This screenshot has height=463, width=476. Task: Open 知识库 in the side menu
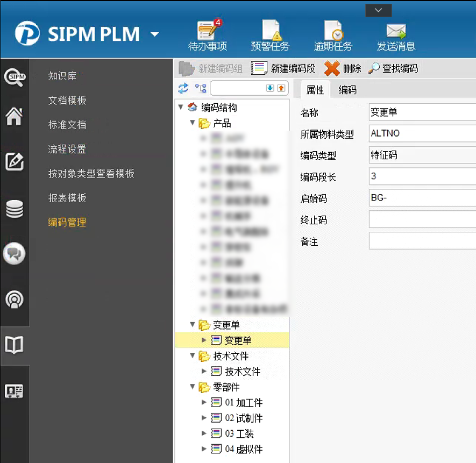[62, 76]
